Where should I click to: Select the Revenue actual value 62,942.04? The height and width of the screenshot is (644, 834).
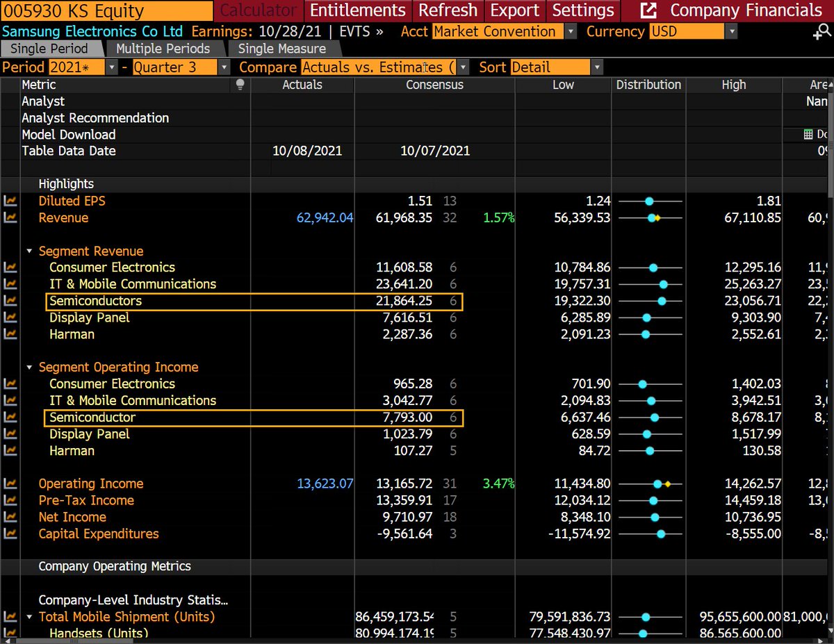325,217
